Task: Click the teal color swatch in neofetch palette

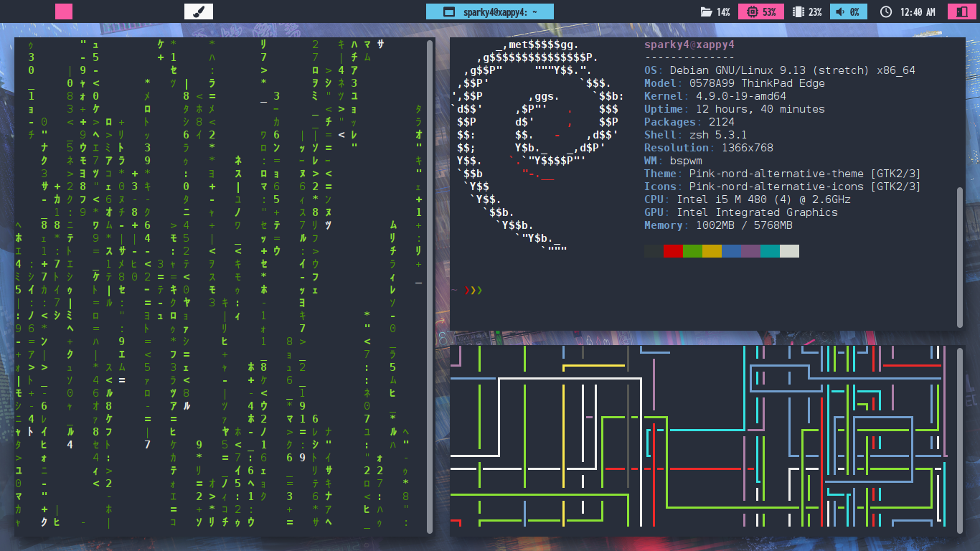Action: 770,251
